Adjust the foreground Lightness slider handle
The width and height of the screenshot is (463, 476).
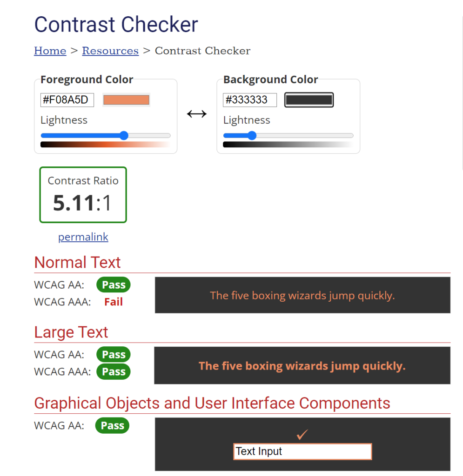pyautogui.click(x=124, y=135)
